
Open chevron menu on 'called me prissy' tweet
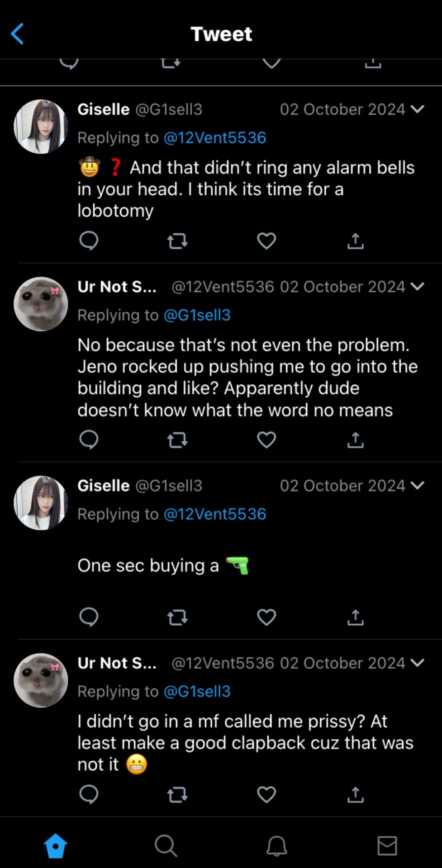(417, 663)
